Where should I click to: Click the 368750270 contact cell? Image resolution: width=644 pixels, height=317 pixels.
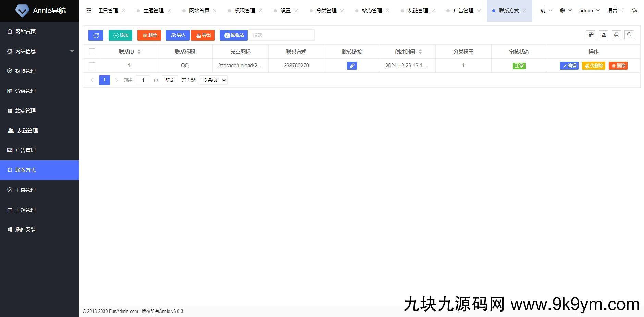[x=296, y=66]
